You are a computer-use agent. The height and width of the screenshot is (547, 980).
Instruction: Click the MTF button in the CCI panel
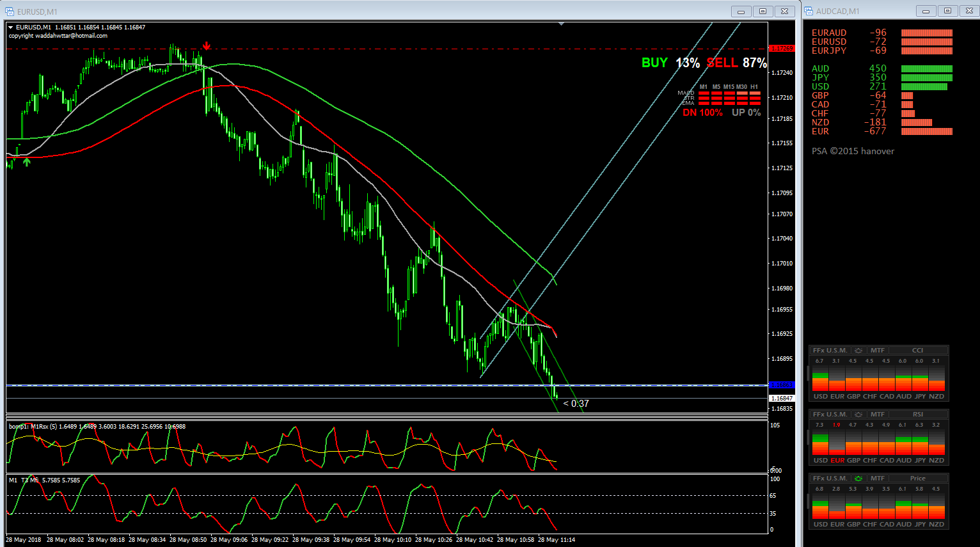pos(878,351)
